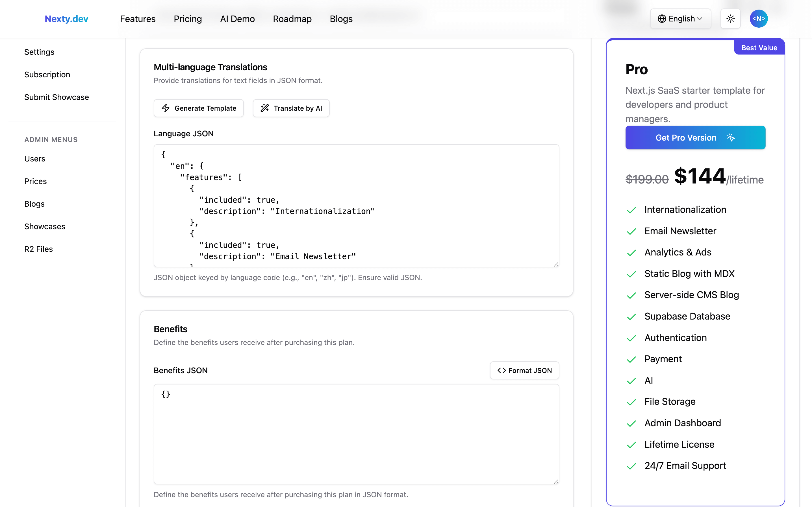
Task: Click inside the Benefits JSON text area
Action: pos(356,434)
